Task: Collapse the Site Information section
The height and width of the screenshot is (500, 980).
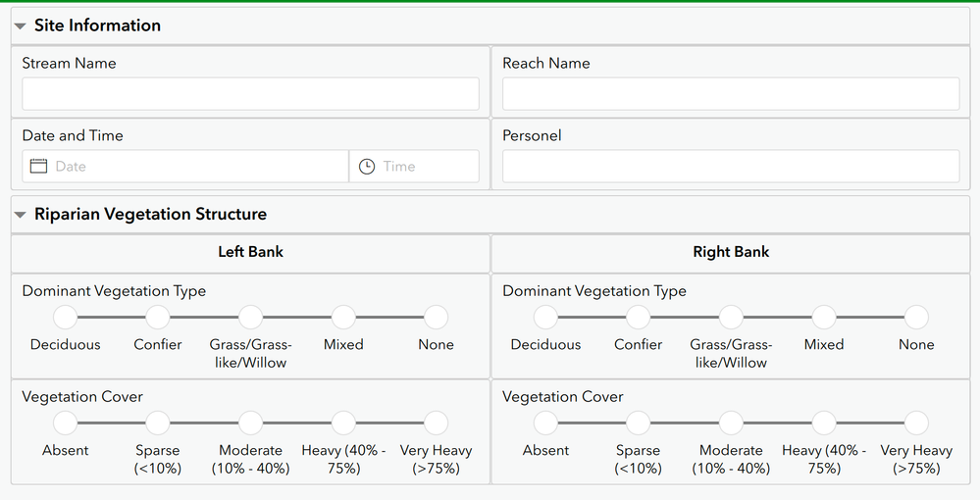Action: coord(21,25)
